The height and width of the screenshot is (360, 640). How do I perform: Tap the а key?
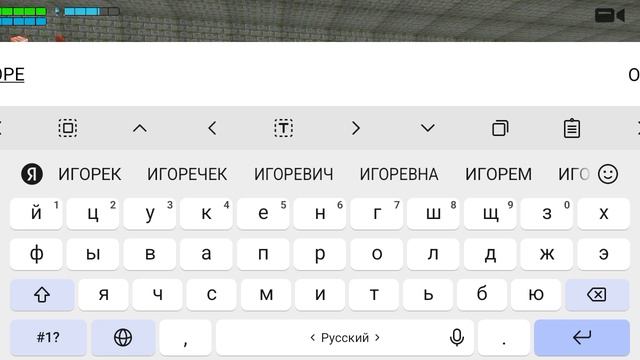click(x=206, y=254)
